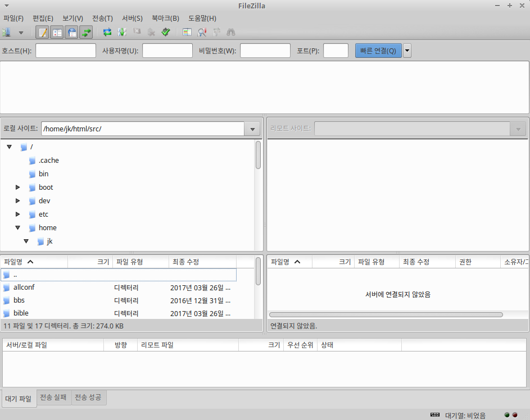Select the .cache folder in tree
The width and height of the screenshot is (530, 420).
coord(44,161)
